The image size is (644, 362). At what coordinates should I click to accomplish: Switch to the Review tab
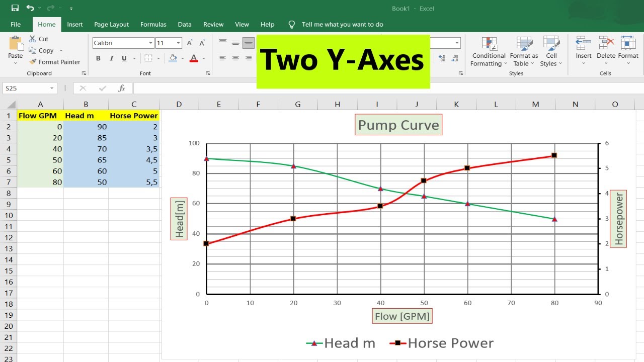click(x=213, y=24)
